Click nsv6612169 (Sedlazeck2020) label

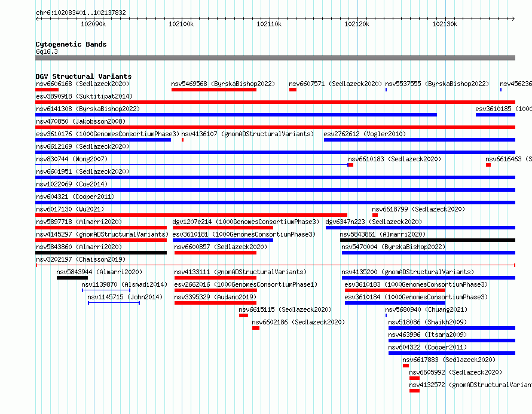click(x=82, y=146)
